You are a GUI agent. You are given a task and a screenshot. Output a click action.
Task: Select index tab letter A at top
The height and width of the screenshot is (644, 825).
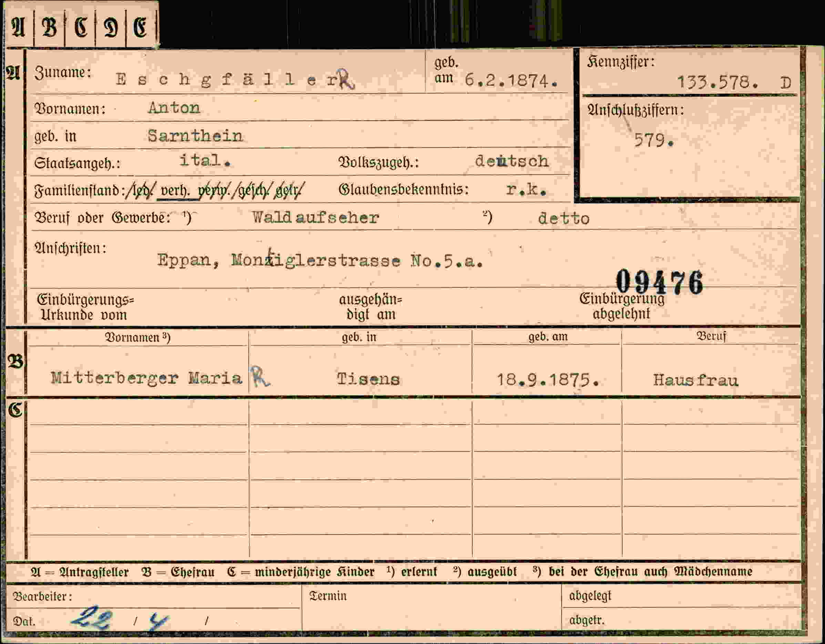pyautogui.click(x=18, y=28)
